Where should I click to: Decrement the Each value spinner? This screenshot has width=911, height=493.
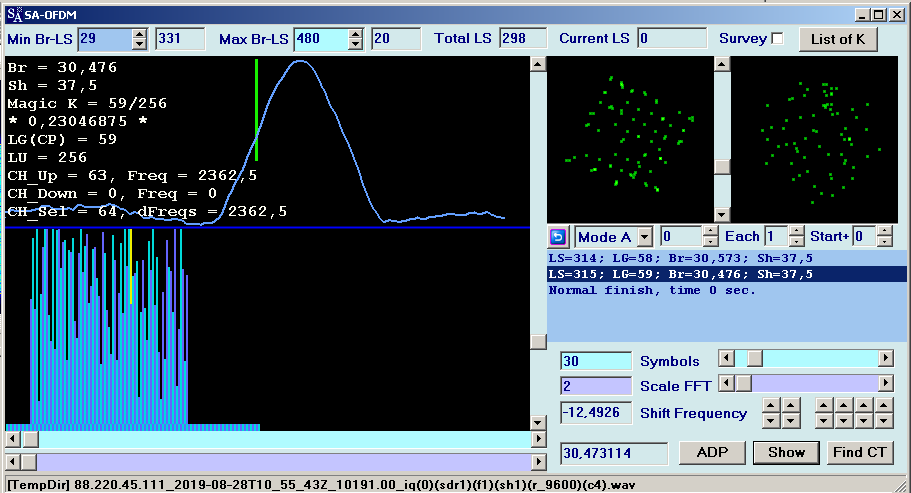point(797,242)
